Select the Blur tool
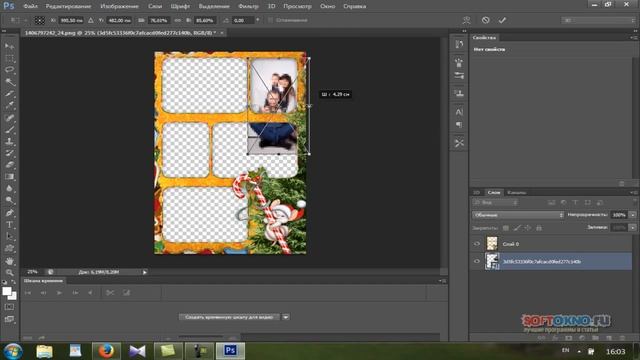640x360 pixels. pos(9,189)
